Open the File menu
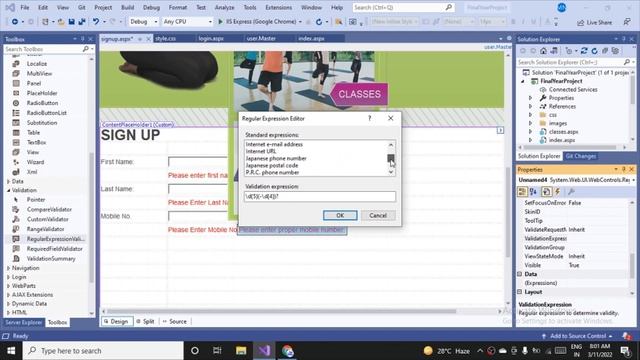The width and height of the screenshot is (640, 360). point(24,7)
